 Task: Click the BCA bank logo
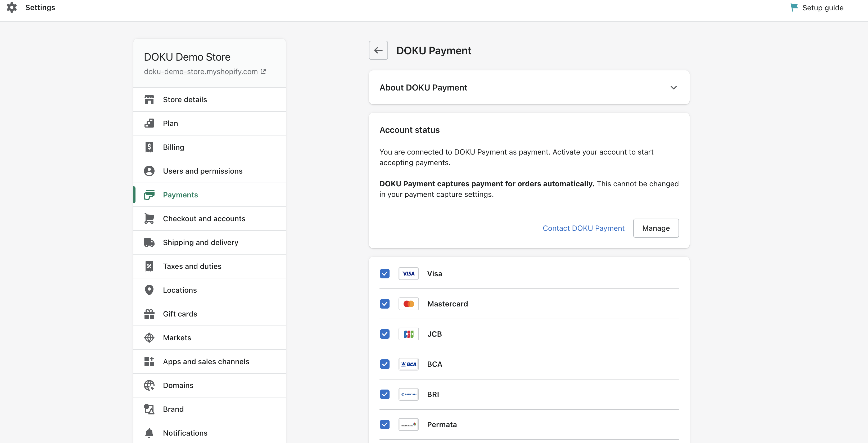pos(408,364)
